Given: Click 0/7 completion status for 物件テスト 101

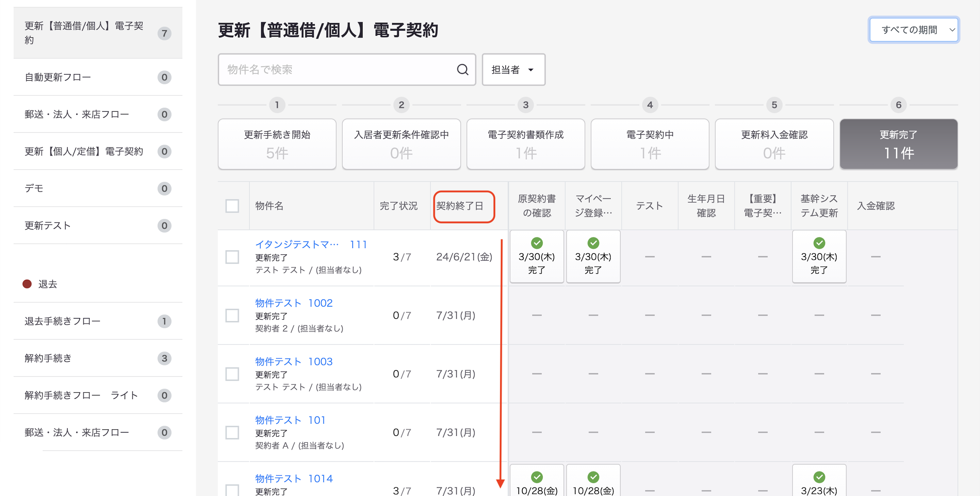Looking at the screenshot, I should [402, 432].
